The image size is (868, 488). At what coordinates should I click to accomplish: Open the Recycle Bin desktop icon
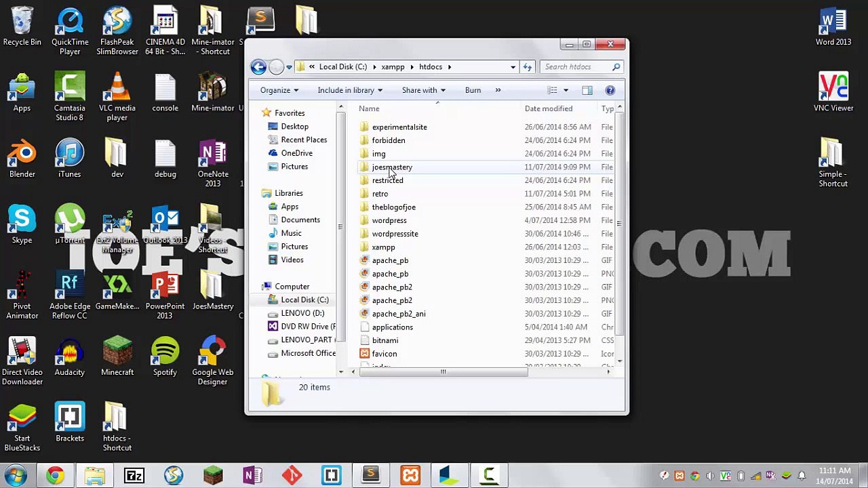tap(22, 27)
